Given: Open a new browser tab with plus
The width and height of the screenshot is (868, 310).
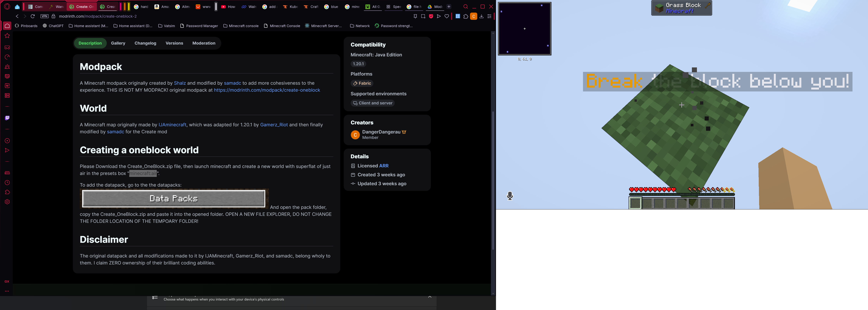Looking at the screenshot, I should [449, 6].
